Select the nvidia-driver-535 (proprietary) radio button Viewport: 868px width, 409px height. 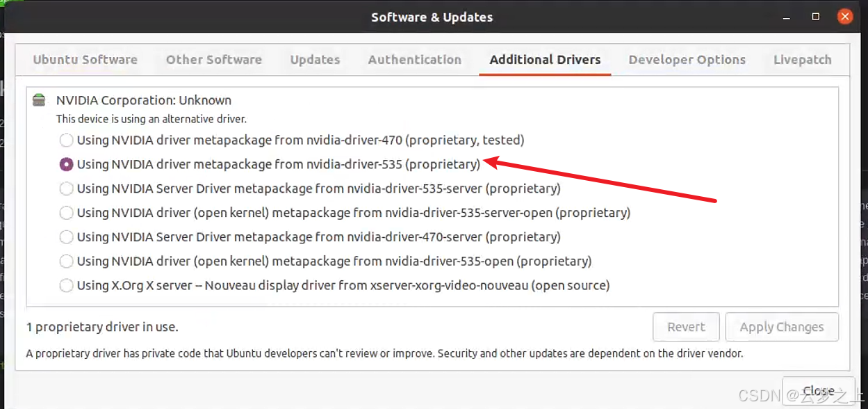[x=66, y=164]
